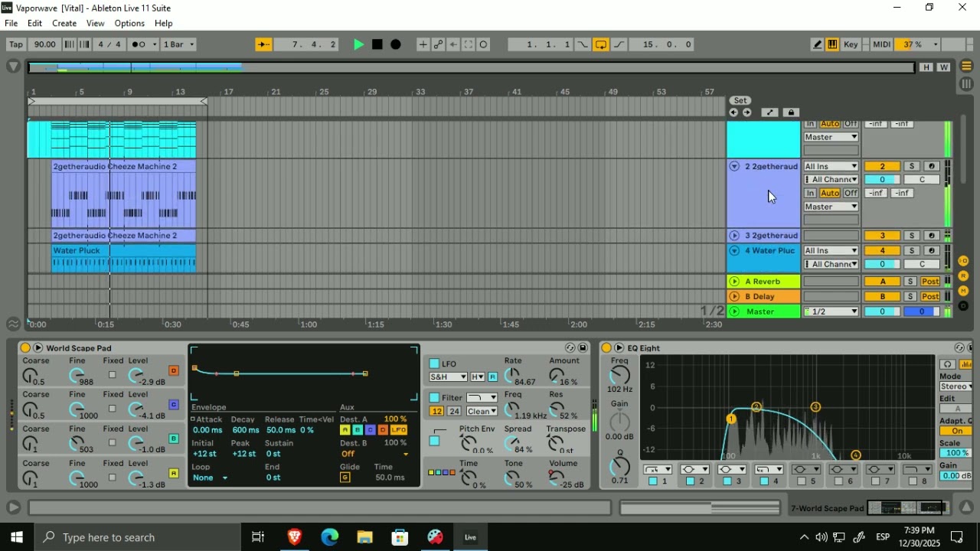The image size is (980, 551).
Task: Open the S&H LFO waveform dropdown
Action: (448, 377)
